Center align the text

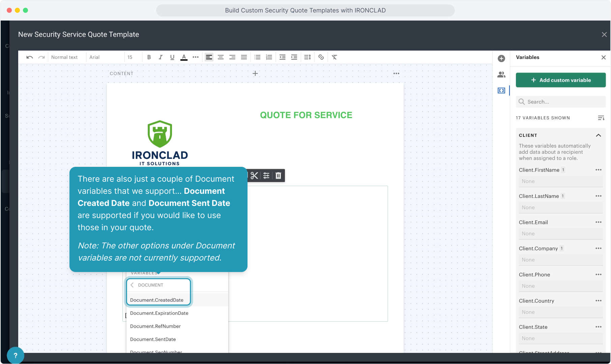pyautogui.click(x=221, y=57)
